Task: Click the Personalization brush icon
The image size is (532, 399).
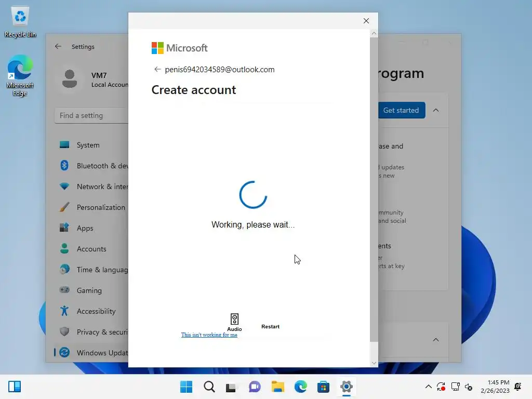Action: tap(64, 207)
